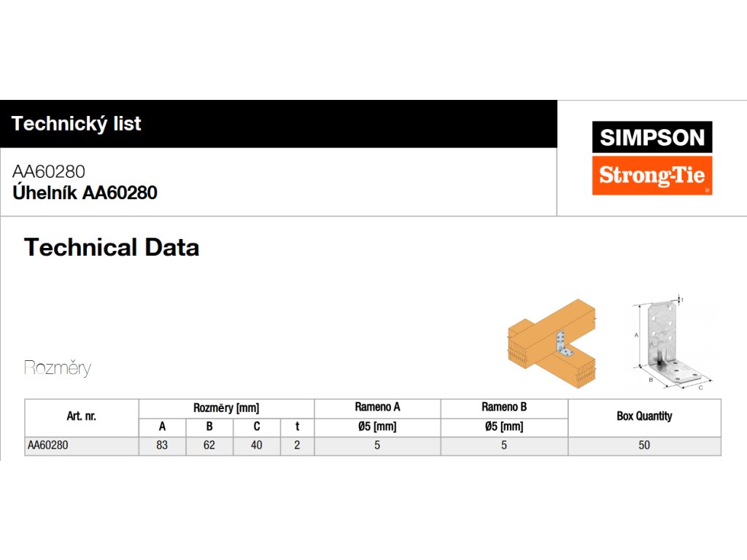Click the Box Quantity column header
The height and width of the screenshot is (560, 747).
644,416
